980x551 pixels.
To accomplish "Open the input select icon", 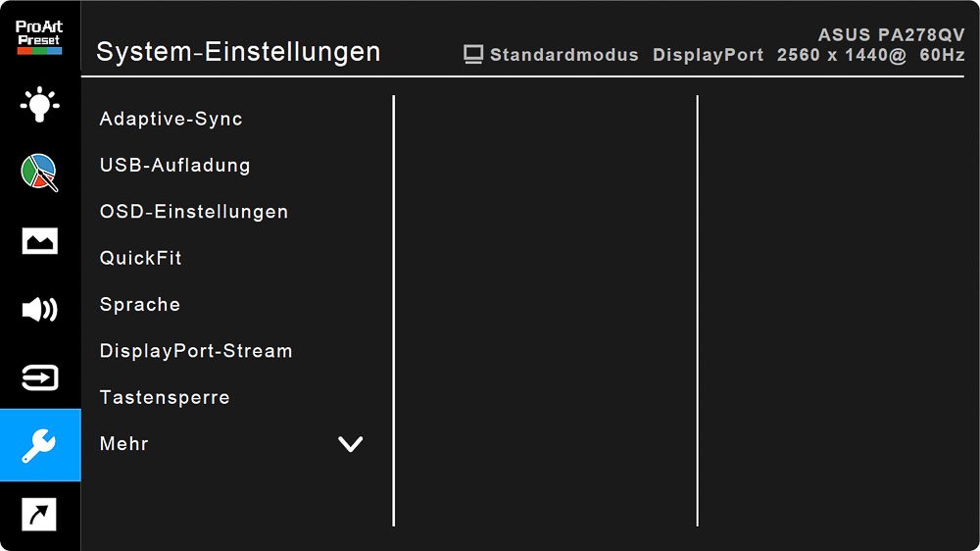I will coord(39,377).
